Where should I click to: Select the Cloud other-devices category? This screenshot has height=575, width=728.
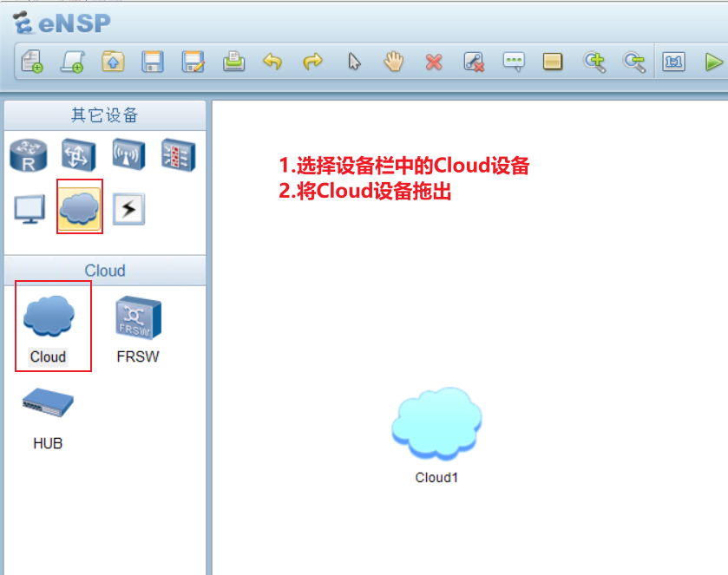79,207
